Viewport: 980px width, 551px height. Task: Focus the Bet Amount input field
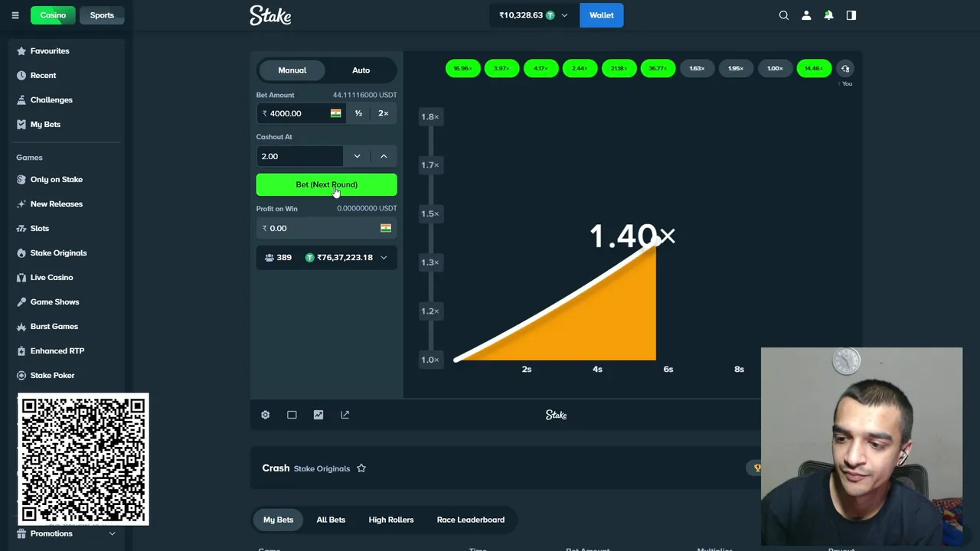(299, 113)
